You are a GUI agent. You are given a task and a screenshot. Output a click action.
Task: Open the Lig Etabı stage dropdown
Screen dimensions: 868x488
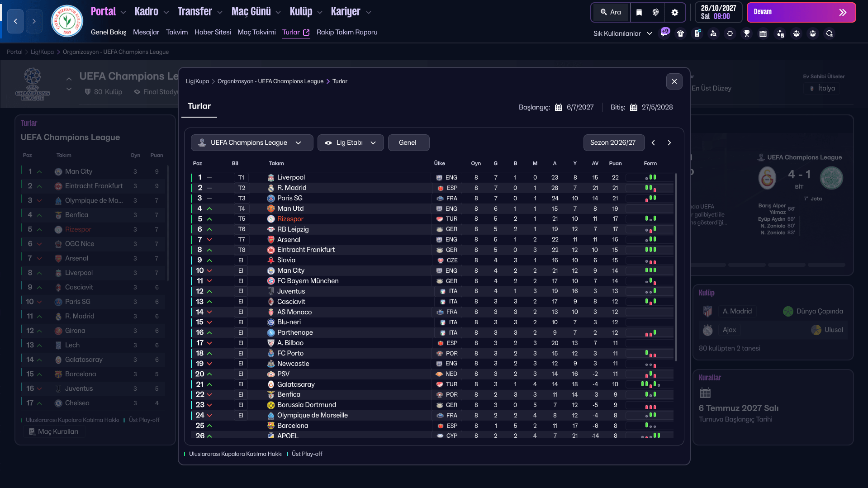351,142
